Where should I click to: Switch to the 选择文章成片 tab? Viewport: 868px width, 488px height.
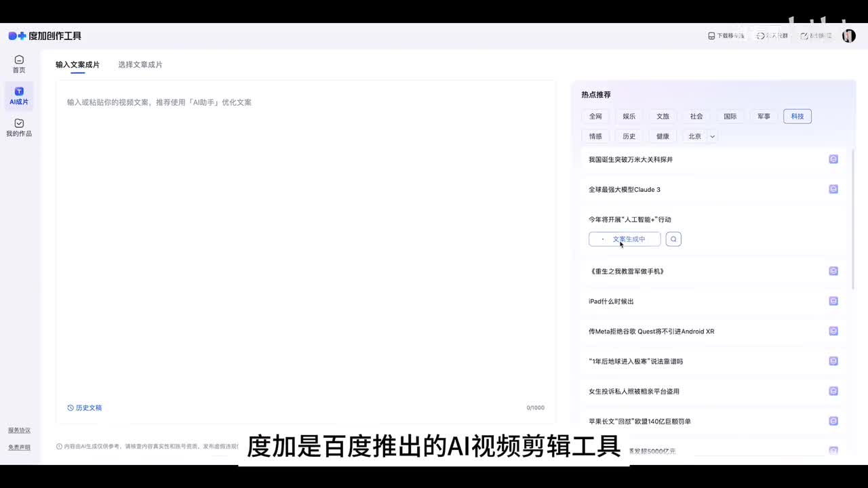coord(140,65)
